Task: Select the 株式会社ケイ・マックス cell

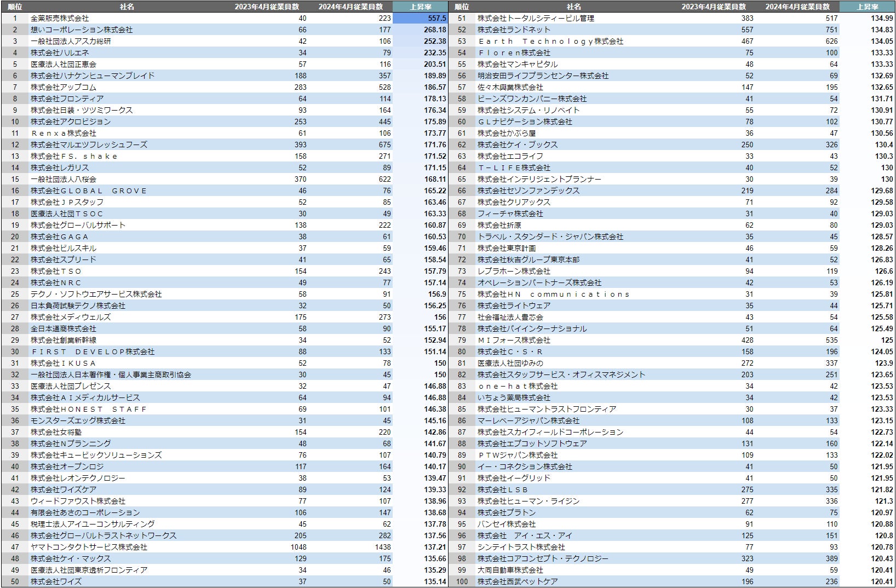Action: [x=71, y=558]
